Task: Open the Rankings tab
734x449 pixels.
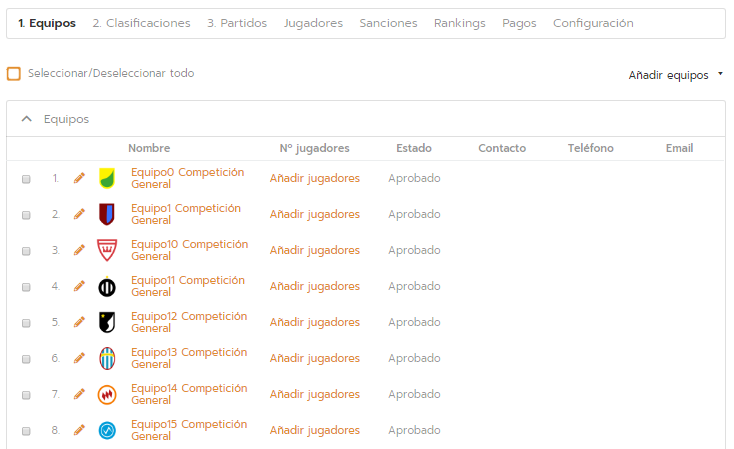Action: (x=460, y=23)
